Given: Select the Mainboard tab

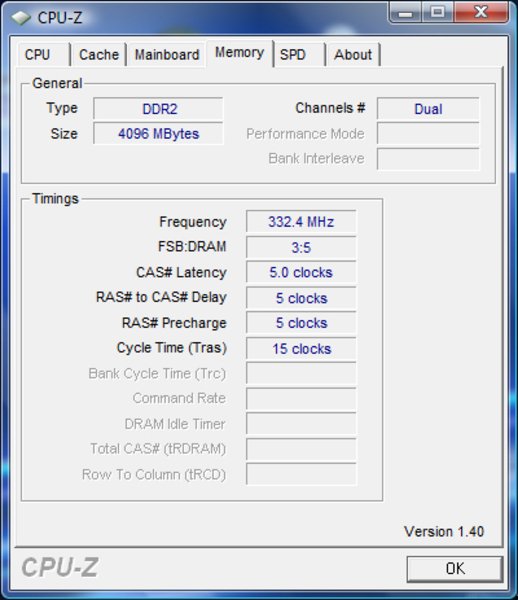Looking at the screenshot, I should 167,54.
